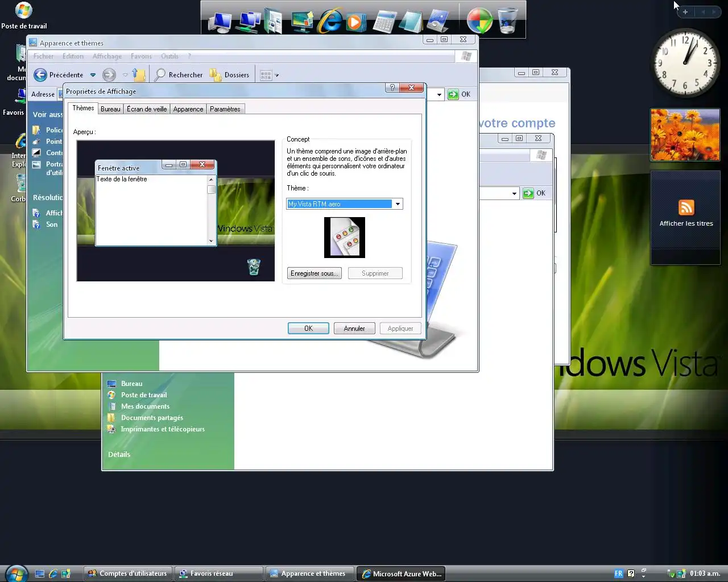Launch Windows Media Player from the dock

[x=355, y=22]
